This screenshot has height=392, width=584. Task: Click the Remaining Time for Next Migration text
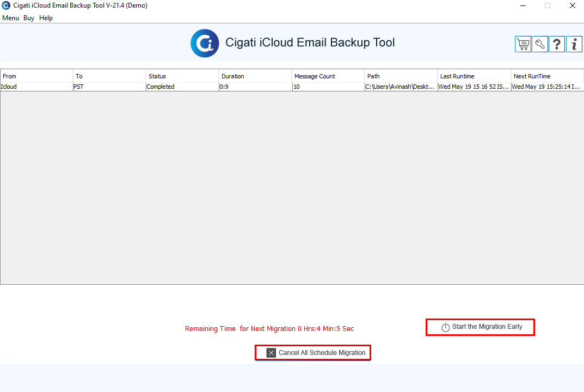(269, 329)
